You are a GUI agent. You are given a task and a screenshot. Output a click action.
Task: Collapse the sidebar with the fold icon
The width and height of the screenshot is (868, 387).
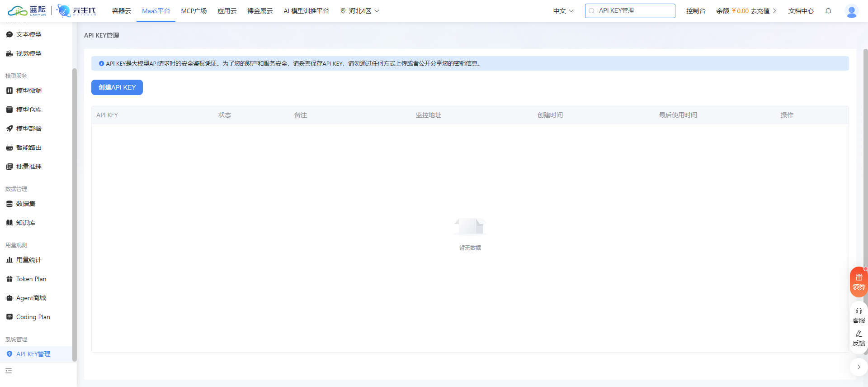tap(9, 371)
